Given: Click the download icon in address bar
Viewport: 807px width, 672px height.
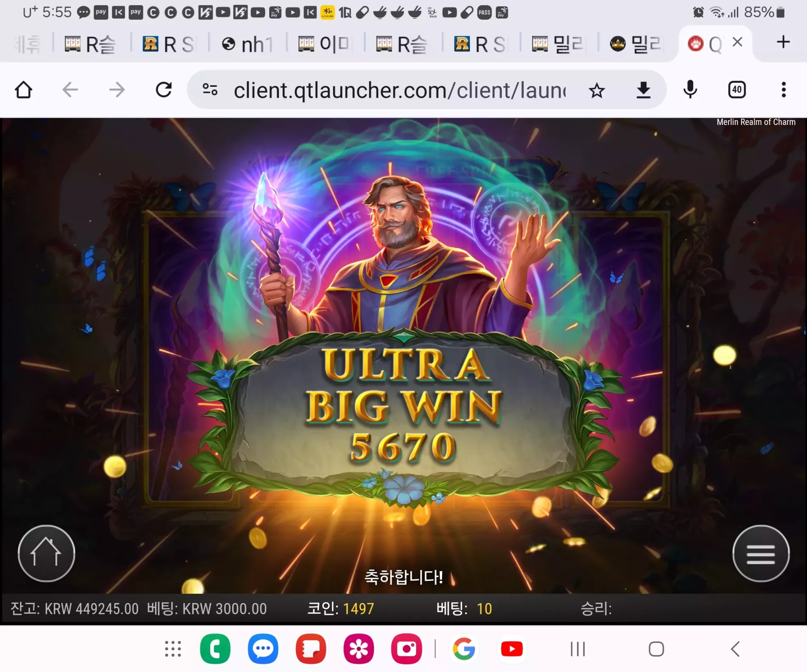Looking at the screenshot, I should point(644,90).
